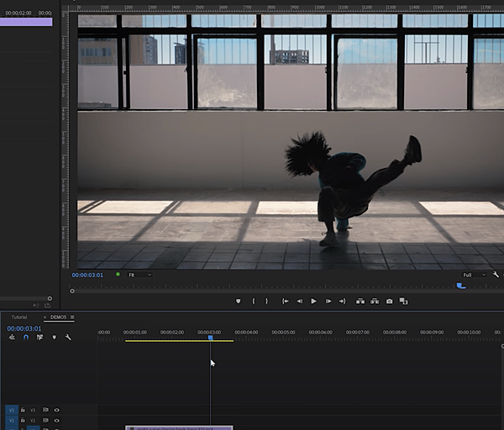Click the Lift button in transport controls
Viewport: 504px width, 430px height.
pos(360,301)
